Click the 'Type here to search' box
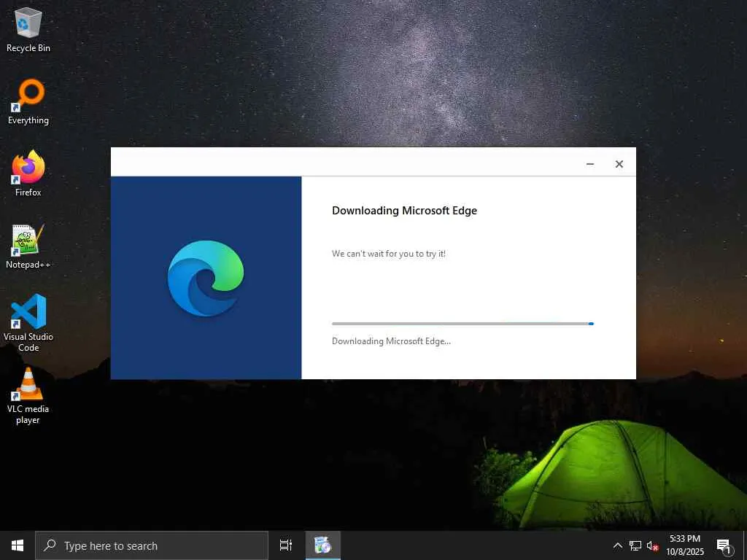The image size is (747, 560). click(152, 545)
